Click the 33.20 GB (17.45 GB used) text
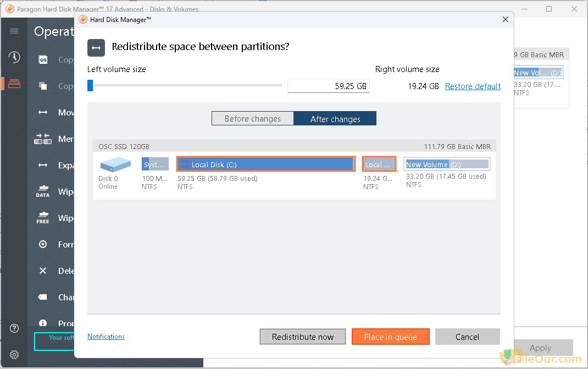Image resolution: width=588 pixels, height=369 pixels. pyautogui.click(x=446, y=176)
